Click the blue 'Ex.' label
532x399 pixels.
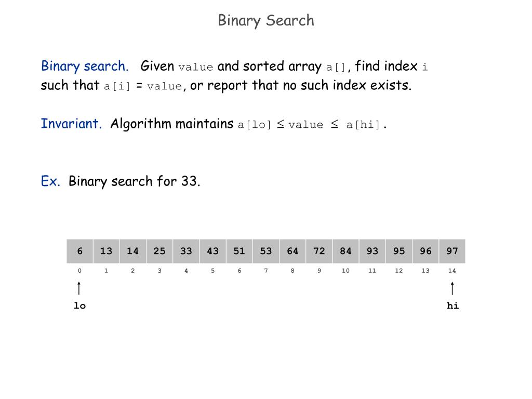pos(50,181)
